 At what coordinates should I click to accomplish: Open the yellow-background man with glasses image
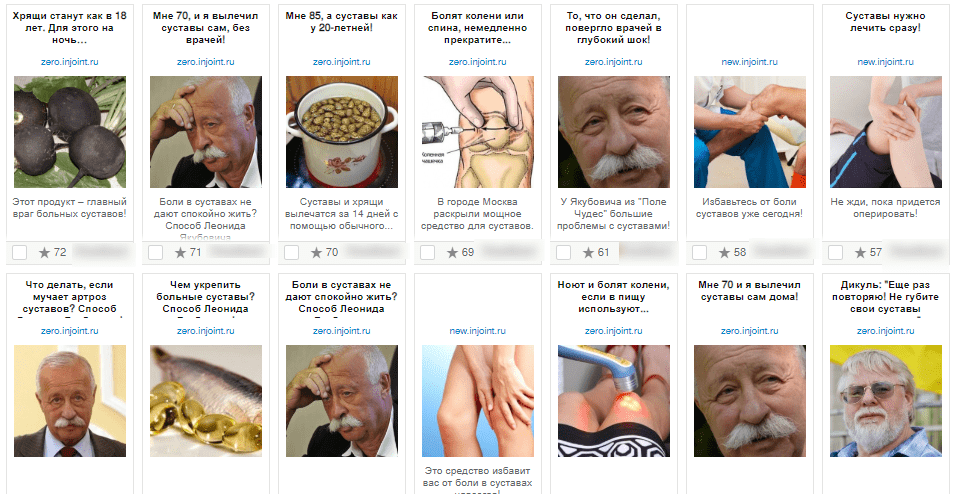(x=886, y=401)
